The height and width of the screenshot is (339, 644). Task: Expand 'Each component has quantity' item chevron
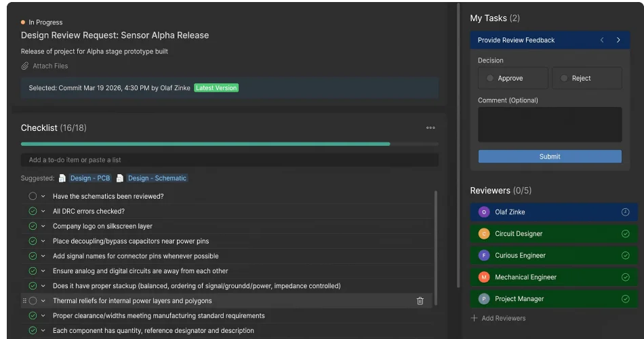[x=43, y=330]
